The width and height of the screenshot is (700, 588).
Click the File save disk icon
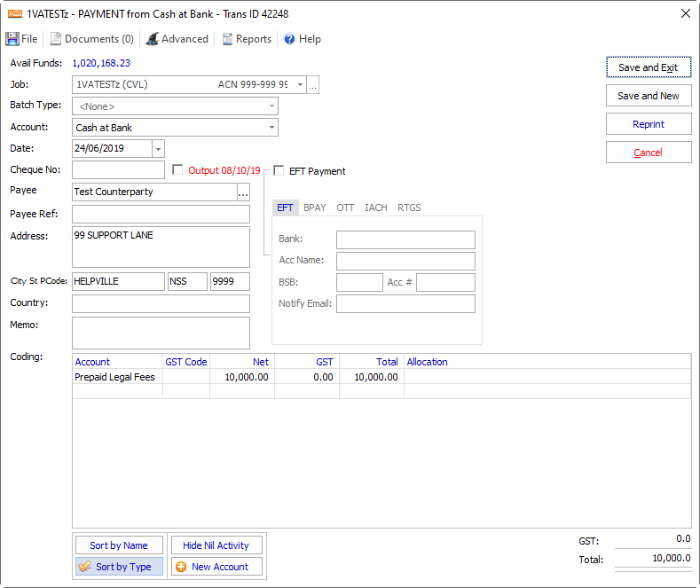pos(12,39)
